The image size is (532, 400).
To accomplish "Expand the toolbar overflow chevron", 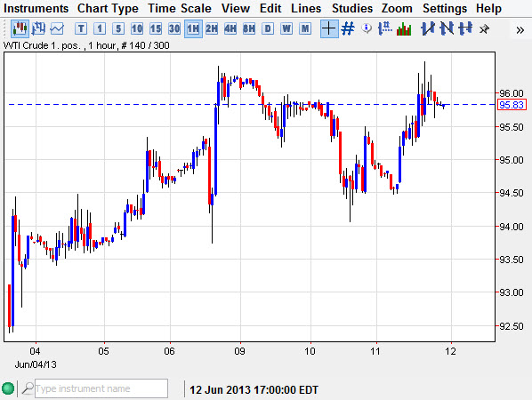I will pyautogui.click(x=520, y=30).
